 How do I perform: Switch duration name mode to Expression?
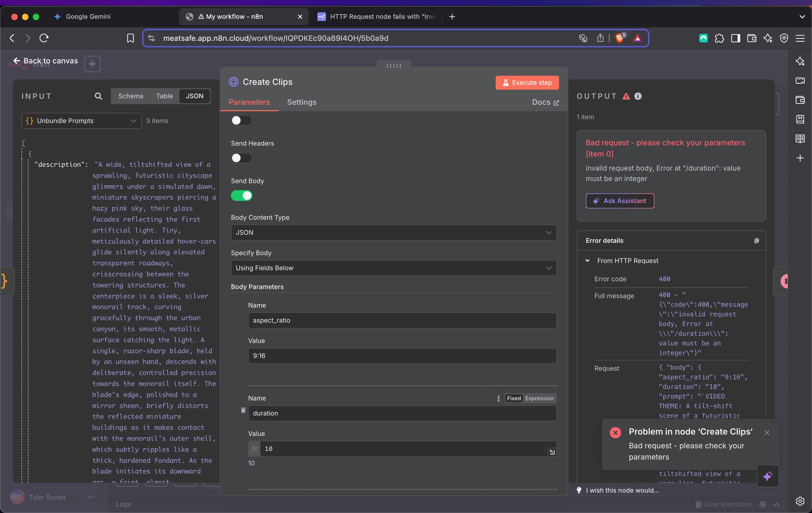pos(539,398)
